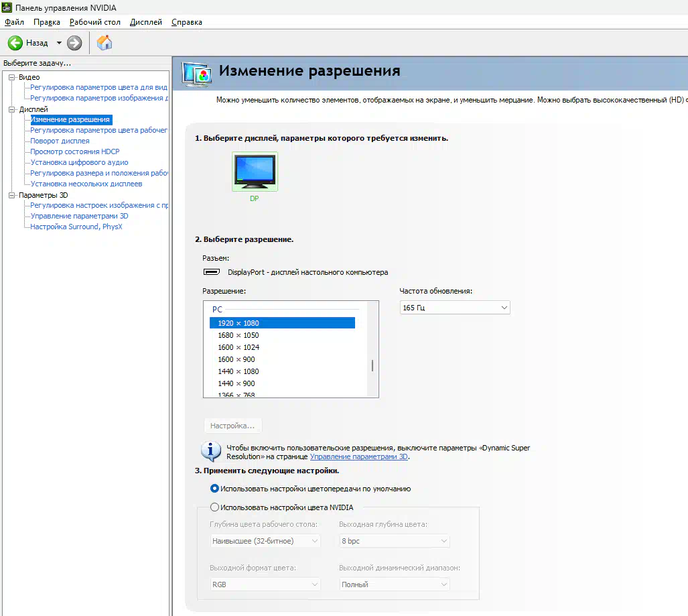
Task: Open the Наивысшее (32-битное) color depth dropdown
Action: [265, 541]
